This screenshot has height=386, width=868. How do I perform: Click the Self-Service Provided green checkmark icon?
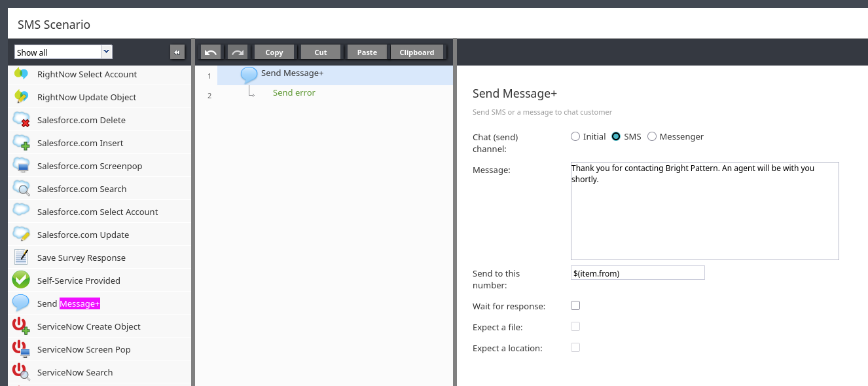(21, 280)
